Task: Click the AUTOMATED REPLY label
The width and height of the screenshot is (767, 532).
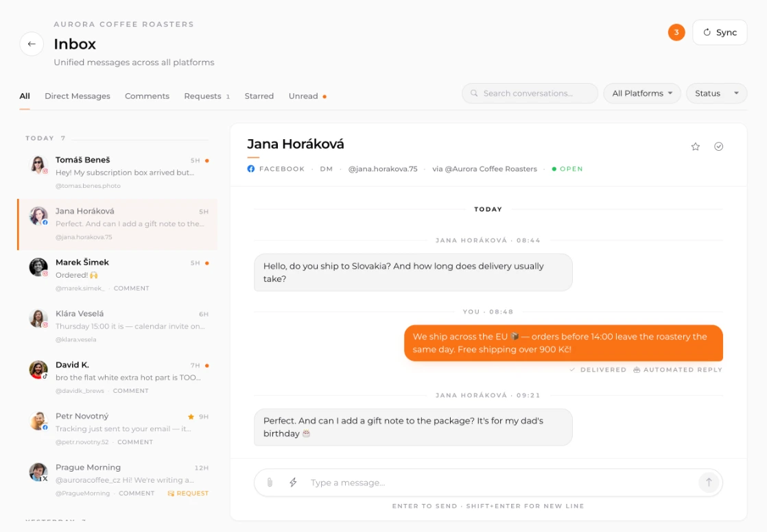Action: [678, 370]
